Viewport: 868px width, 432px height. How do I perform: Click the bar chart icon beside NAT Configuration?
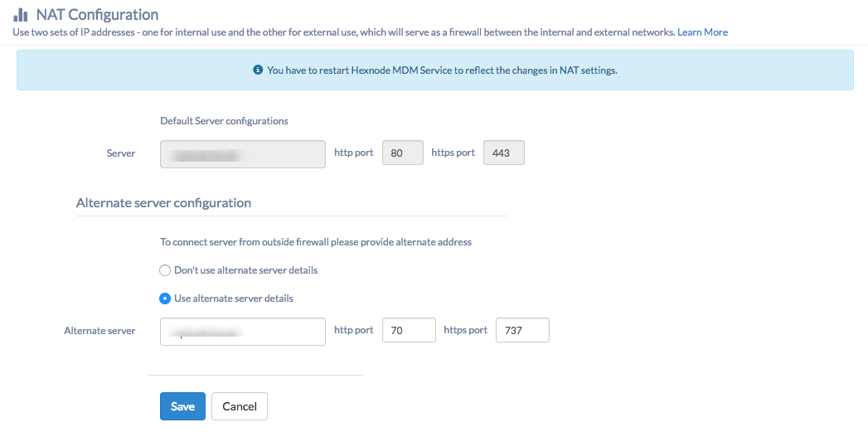click(x=20, y=14)
